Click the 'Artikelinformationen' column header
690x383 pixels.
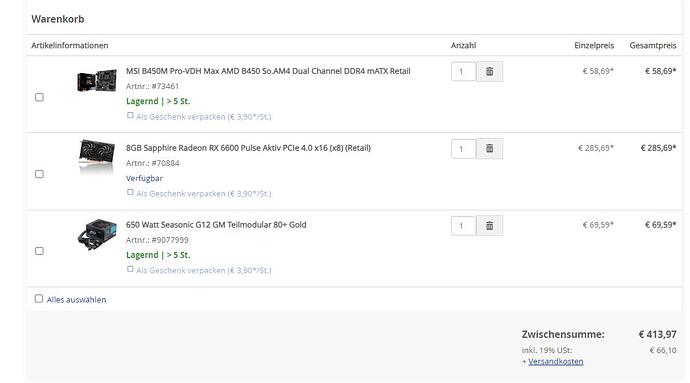(x=70, y=45)
